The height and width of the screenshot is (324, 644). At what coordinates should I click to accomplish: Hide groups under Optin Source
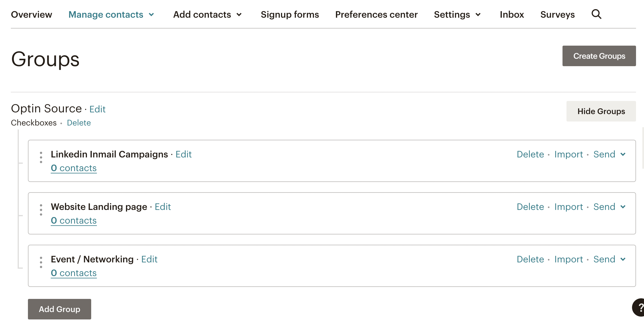point(601,111)
